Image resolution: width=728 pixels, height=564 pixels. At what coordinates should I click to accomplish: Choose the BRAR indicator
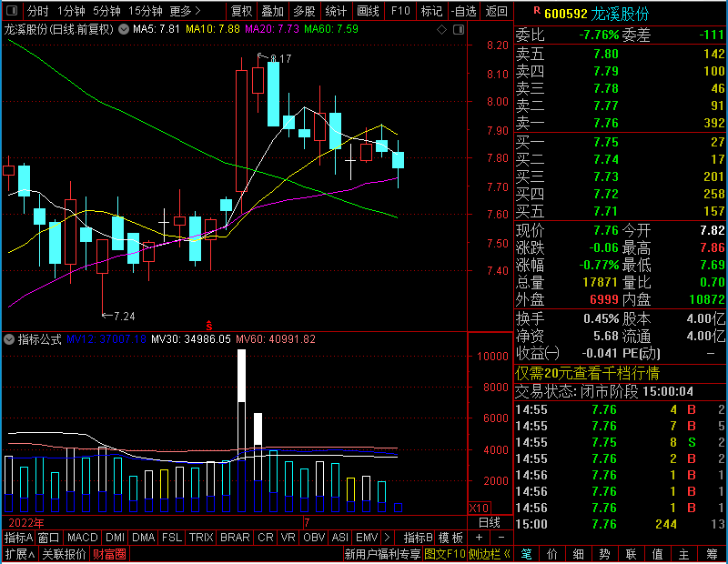(235, 538)
